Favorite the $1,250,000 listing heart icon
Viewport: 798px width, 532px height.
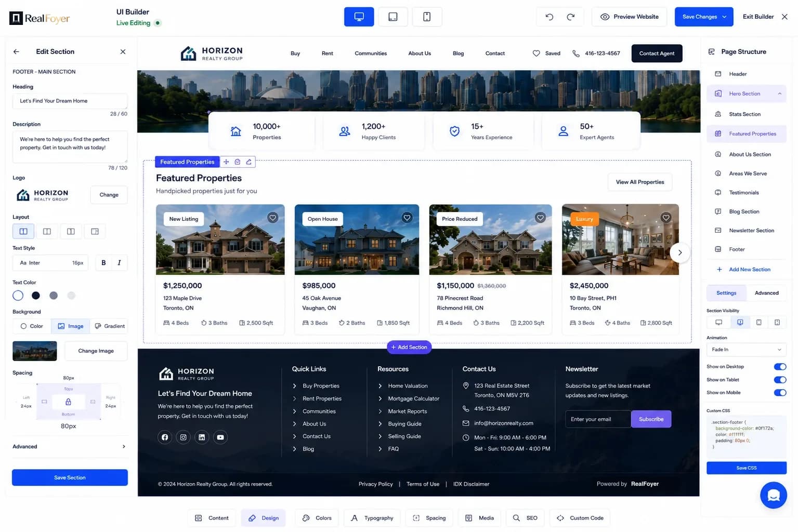click(273, 218)
